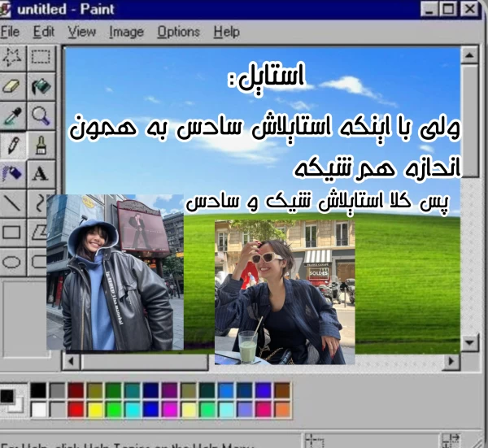Pick the bright cyan swatch in bottom row
The width and height of the screenshot is (488, 448).
(132, 410)
